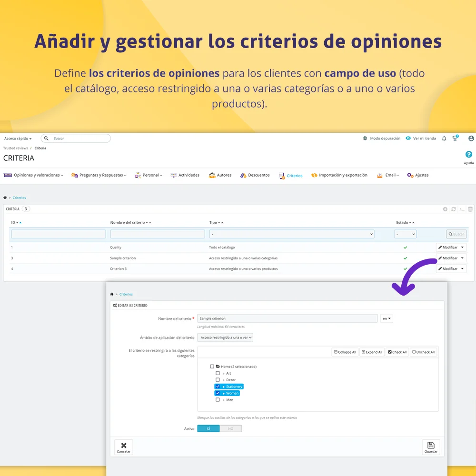476x476 pixels.
Task: Sort ID column ascending arrow
Action: [20, 223]
